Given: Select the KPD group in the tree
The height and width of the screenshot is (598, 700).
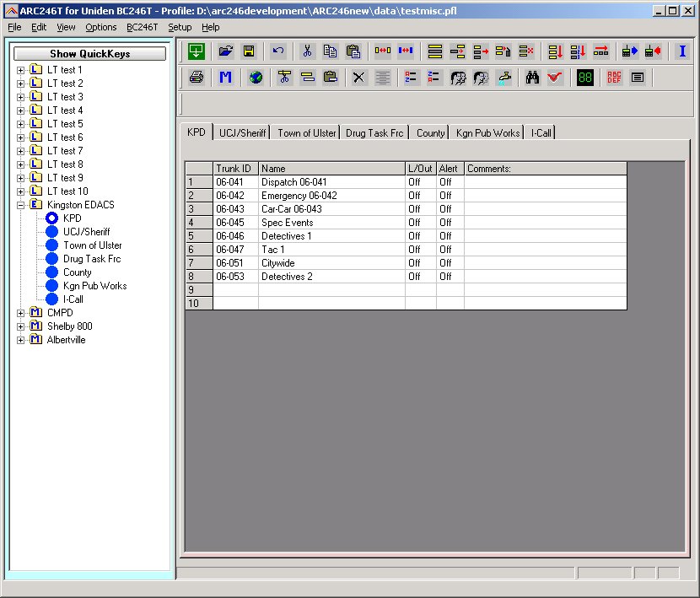Looking at the screenshot, I should click(x=73, y=218).
